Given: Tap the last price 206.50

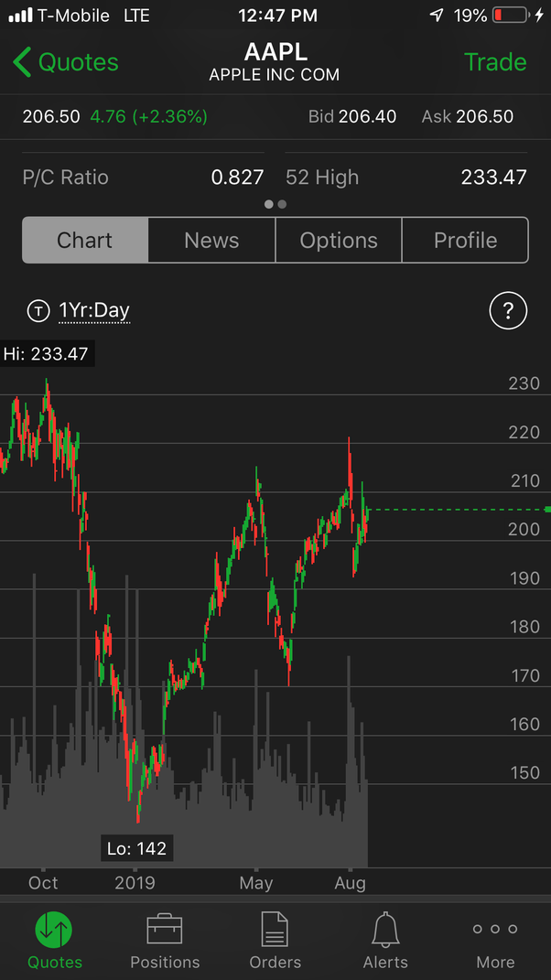Looking at the screenshot, I should click(51, 116).
